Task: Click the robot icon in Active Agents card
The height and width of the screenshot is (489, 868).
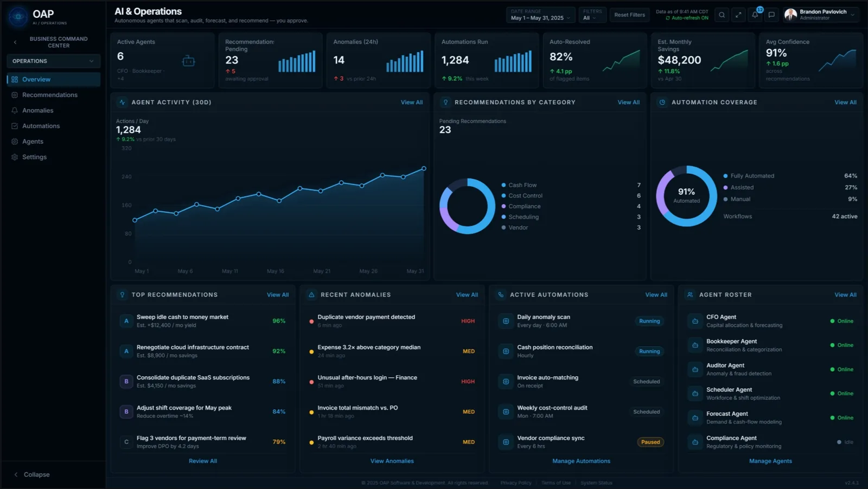Action: click(x=189, y=61)
